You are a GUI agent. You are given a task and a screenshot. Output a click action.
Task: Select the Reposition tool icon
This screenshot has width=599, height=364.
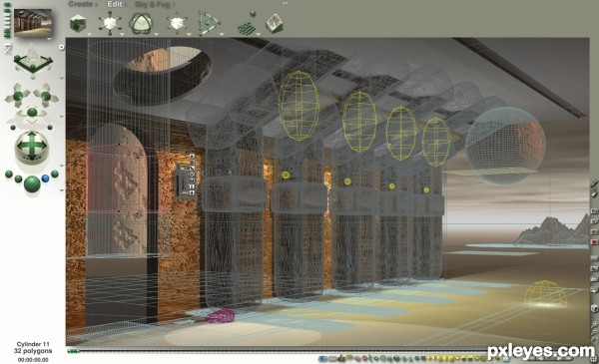tap(178, 23)
